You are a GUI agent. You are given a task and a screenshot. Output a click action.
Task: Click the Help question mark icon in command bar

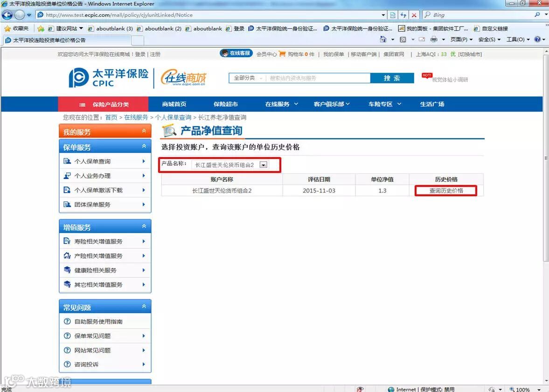[x=537, y=39]
